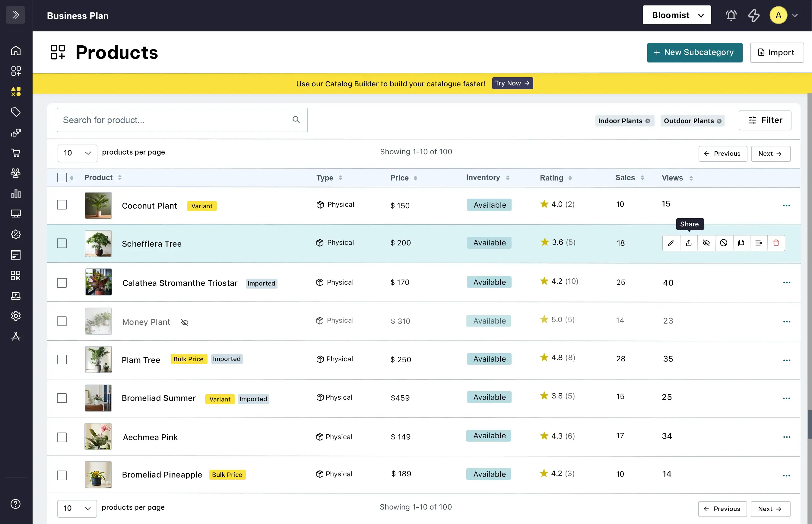812x524 pixels.
Task: Check the Coconut Plant row checkbox
Action: (62, 205)
